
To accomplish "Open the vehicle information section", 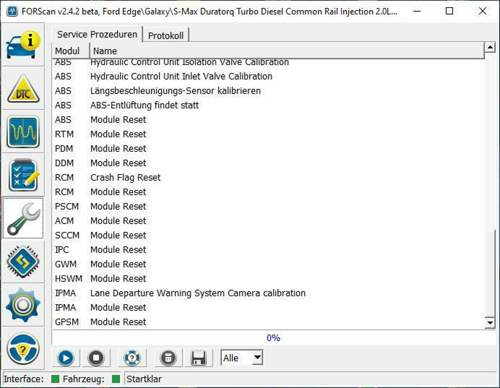I will 23,45.
